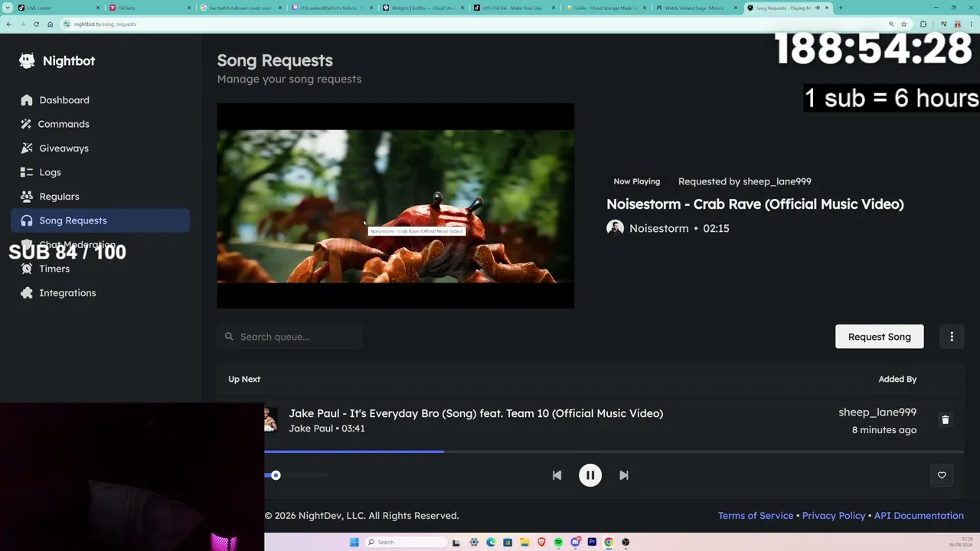Open File Explorer from the taskbar
980x551 pixels.
point(524,543)
